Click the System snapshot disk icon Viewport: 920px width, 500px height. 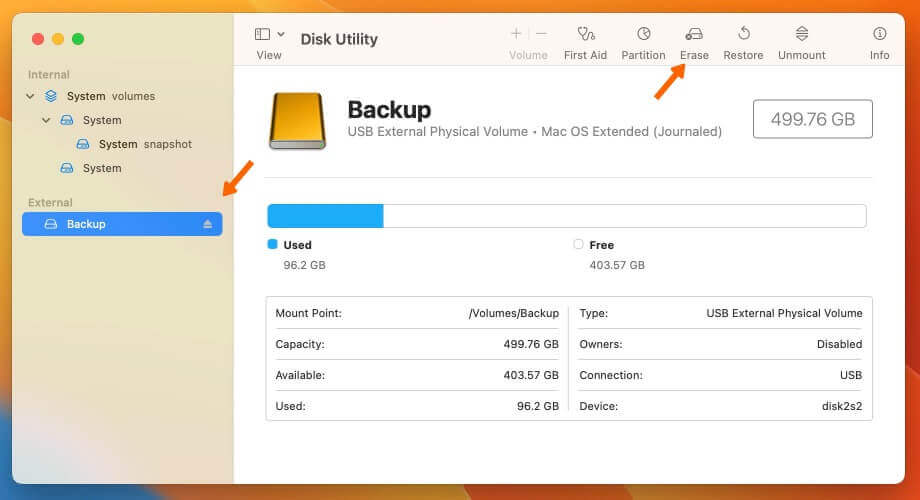coord(83,144)
